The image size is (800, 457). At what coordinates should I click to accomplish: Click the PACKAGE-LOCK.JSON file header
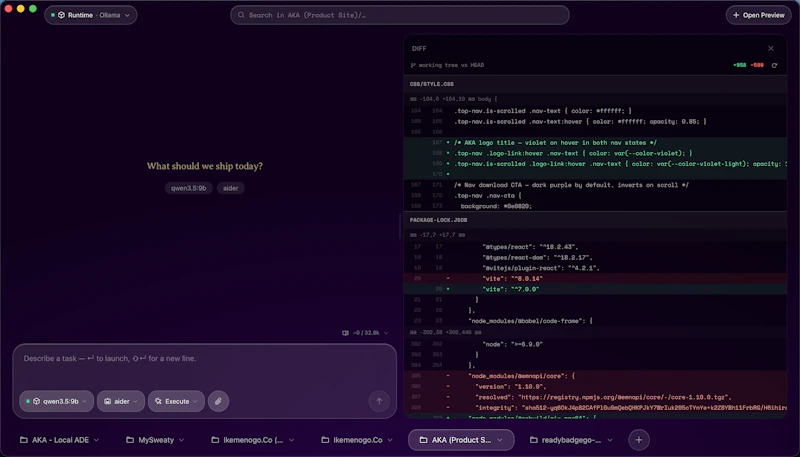click(595, 220)
